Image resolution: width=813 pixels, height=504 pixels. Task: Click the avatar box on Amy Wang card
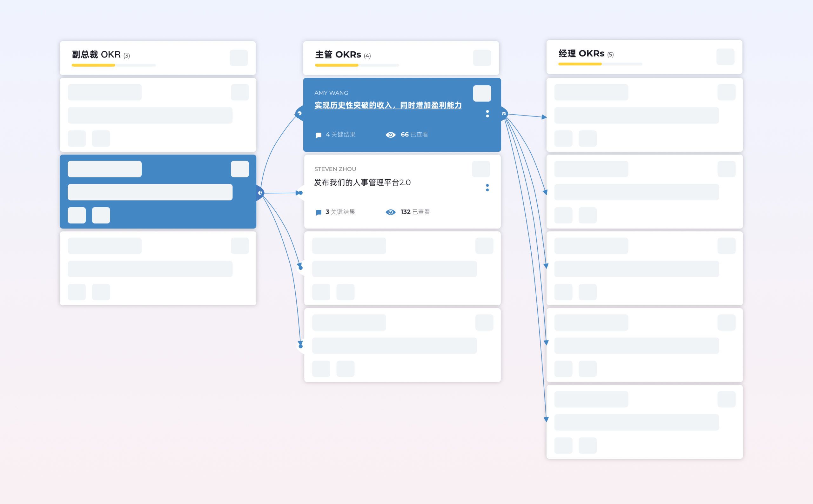[482, 93]
